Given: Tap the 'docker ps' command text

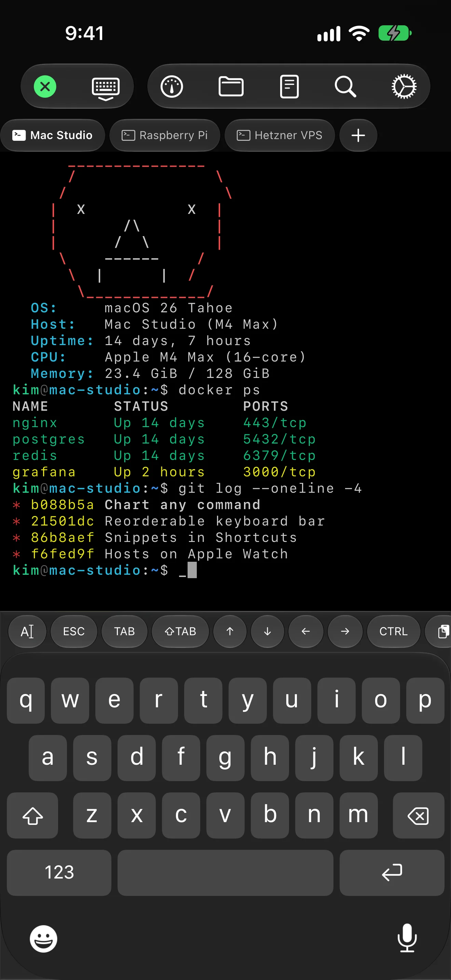Looking at the screenshot, I should (x=219, y=390).
